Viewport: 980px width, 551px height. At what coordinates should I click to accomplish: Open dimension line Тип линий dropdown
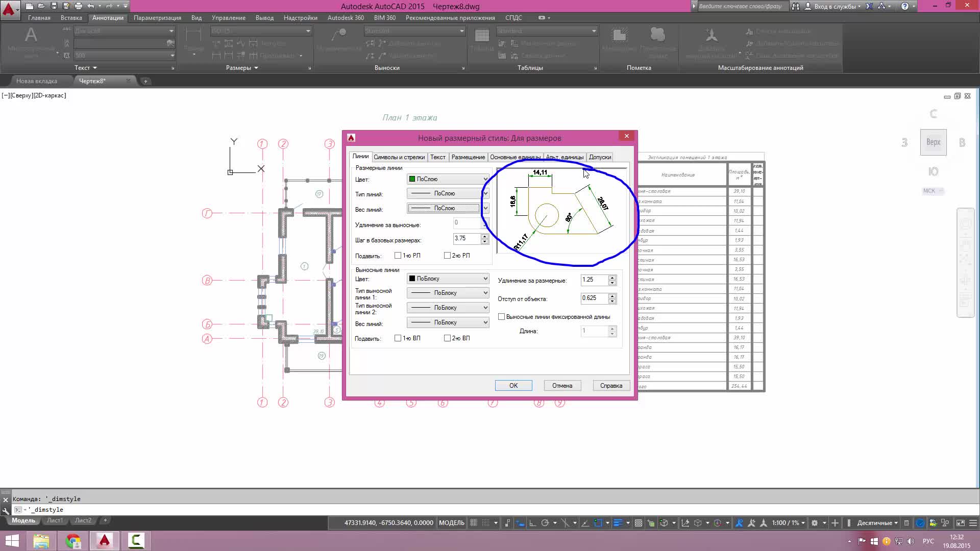(448, 193)
